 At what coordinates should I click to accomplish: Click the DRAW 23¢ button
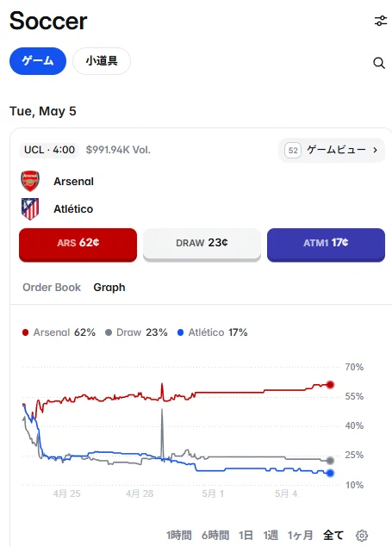202,245
